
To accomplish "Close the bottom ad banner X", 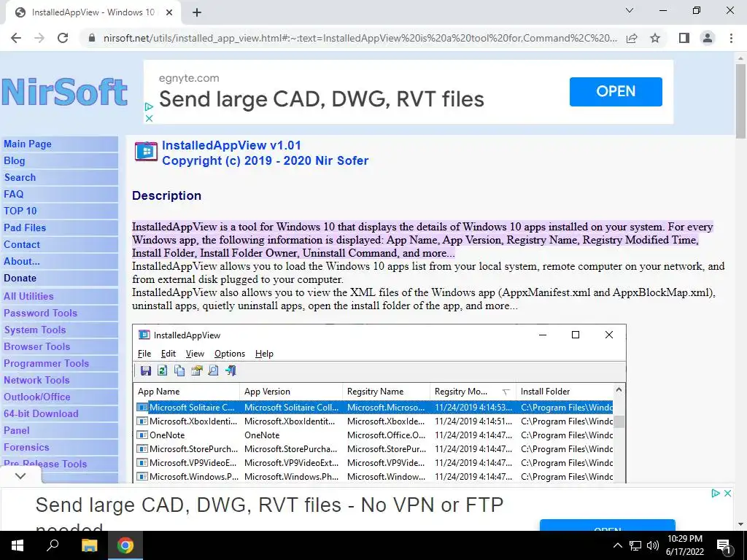I will 727,494.
